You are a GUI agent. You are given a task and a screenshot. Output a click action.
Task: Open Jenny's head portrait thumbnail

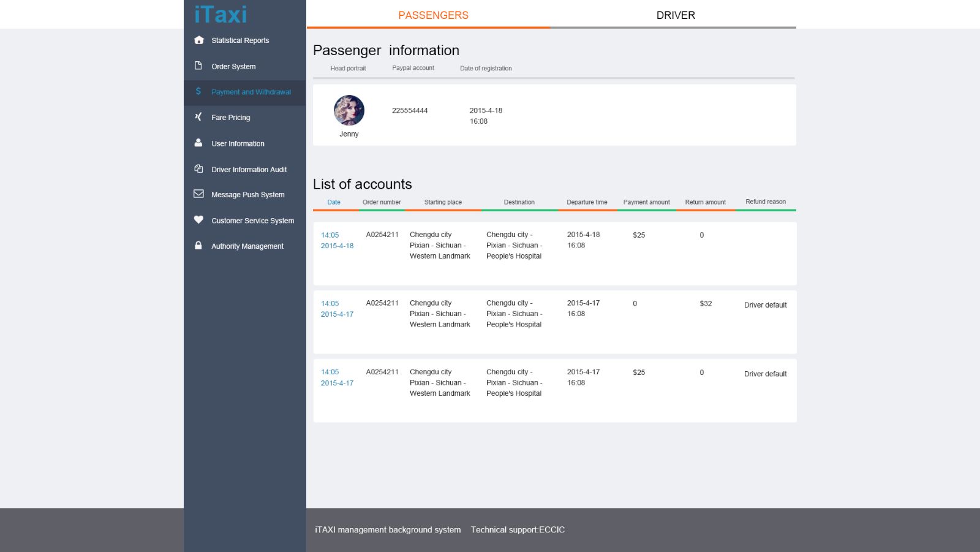pyautogui.click(x=349, y=110)
